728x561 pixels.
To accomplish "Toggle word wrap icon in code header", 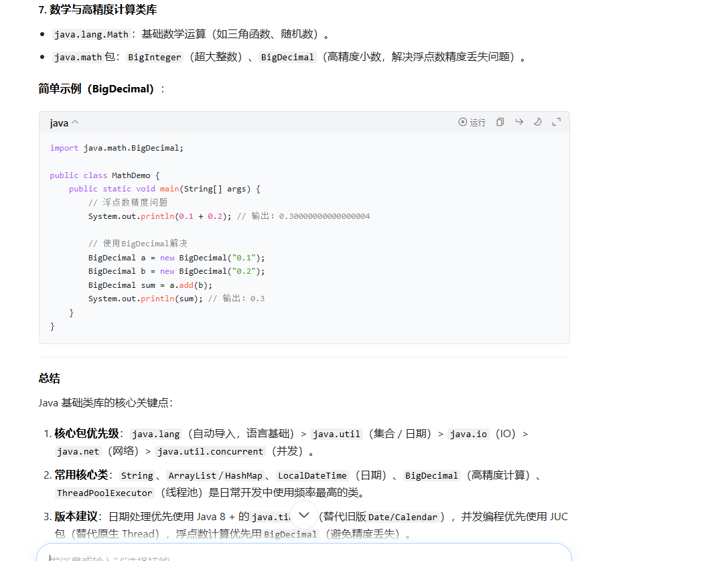I will 519,122.
